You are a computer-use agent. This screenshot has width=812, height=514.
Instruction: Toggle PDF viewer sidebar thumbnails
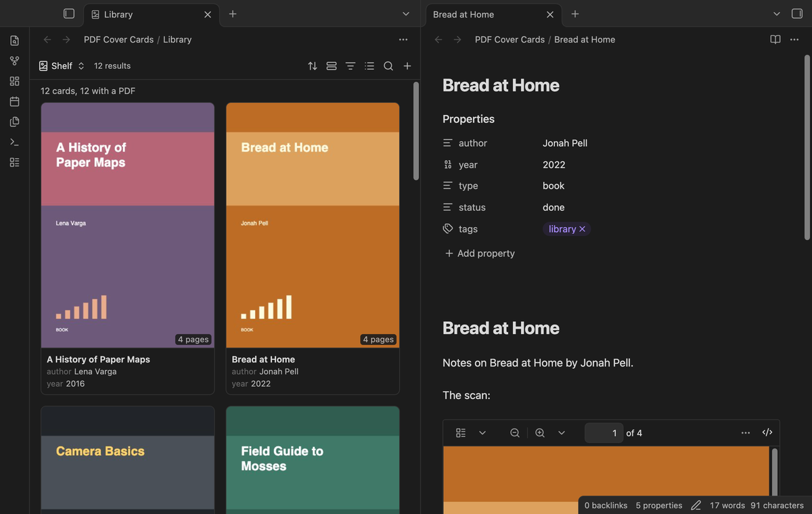click(461, 433)
